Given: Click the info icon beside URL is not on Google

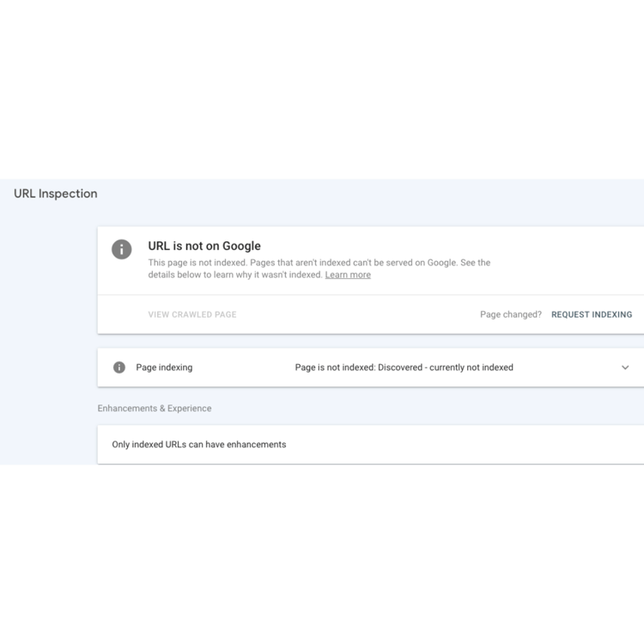Looking at the screenshot, I should point(122,249).
